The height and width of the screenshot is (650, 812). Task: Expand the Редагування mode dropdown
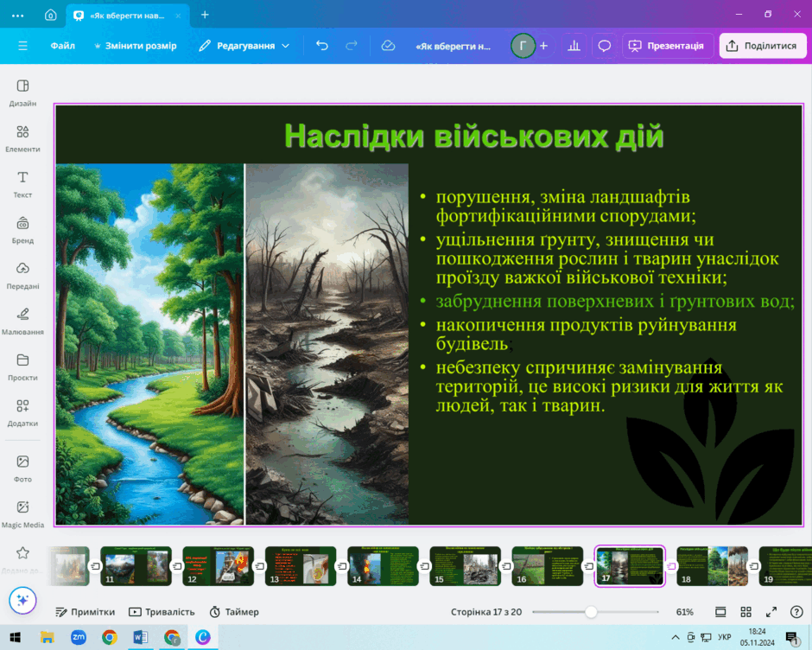coord(244,46)
